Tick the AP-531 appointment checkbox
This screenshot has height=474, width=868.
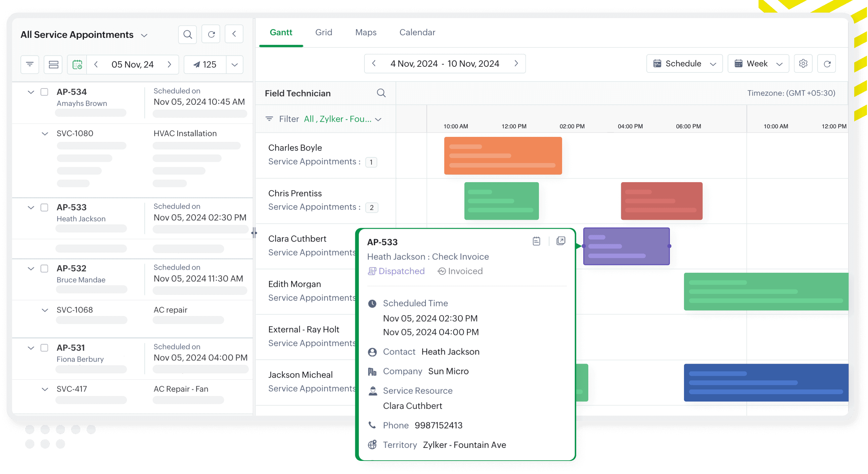pyautogui.click(x=44, y=348)
